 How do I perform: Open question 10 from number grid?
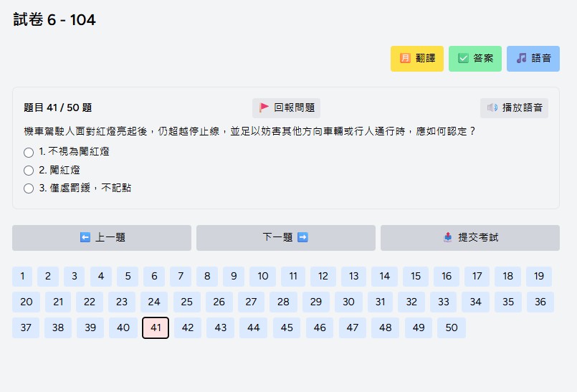tap(263, 276)
